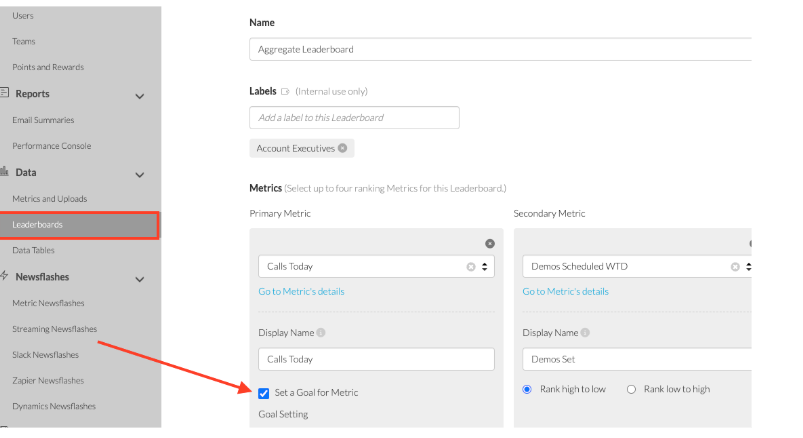Click the Calls Today display name field
The height and width of the screenshot is (438, 803).
[376, 359]
